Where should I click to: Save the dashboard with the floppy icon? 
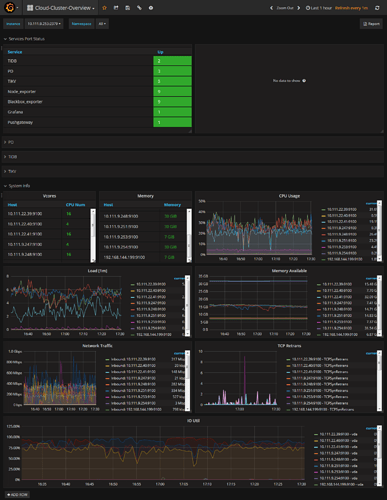[x=128, y=8]
